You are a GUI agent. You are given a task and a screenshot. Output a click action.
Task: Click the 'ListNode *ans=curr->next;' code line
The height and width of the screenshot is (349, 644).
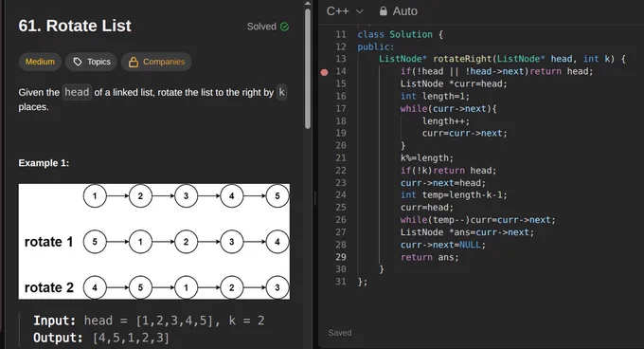click(x=468, y=232)
